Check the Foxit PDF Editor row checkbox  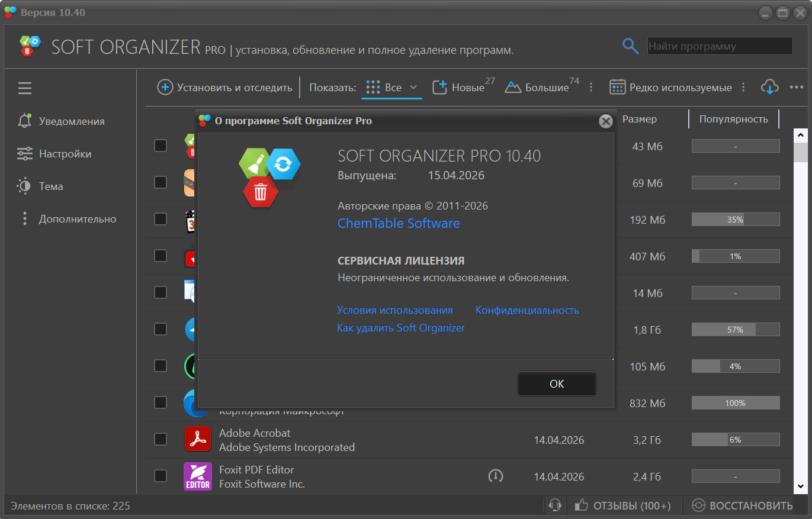point(161,476)
